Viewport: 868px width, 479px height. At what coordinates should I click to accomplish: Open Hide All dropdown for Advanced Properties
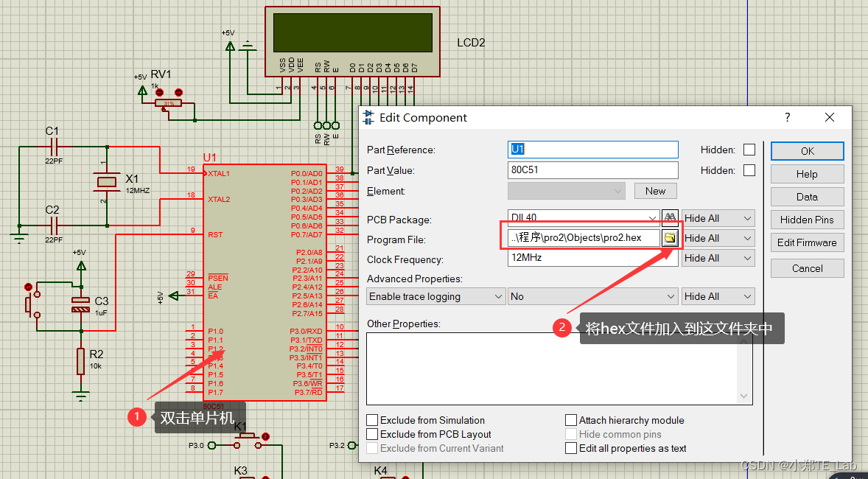point(718,296)
